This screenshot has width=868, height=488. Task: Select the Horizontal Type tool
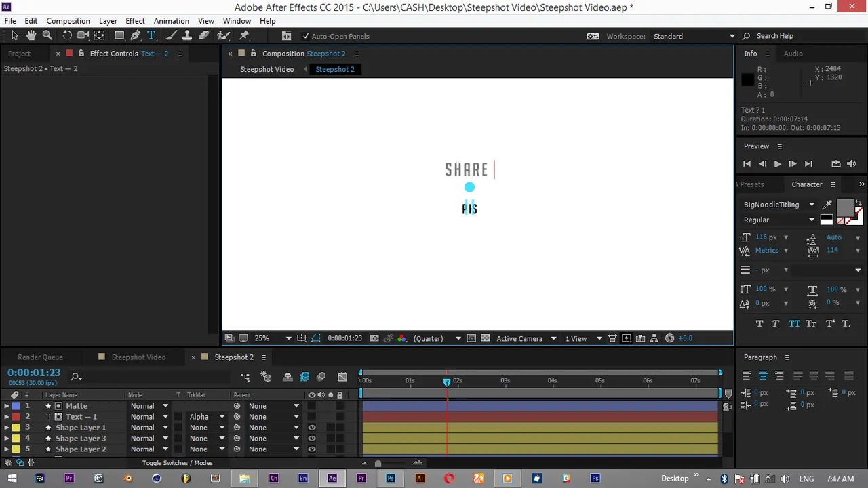[151, 35]
